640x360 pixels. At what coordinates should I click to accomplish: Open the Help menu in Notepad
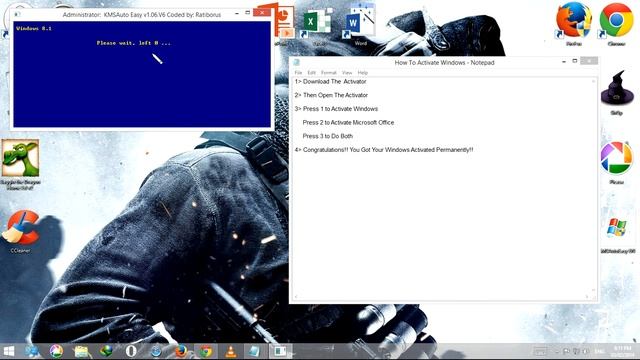(363, 73)
